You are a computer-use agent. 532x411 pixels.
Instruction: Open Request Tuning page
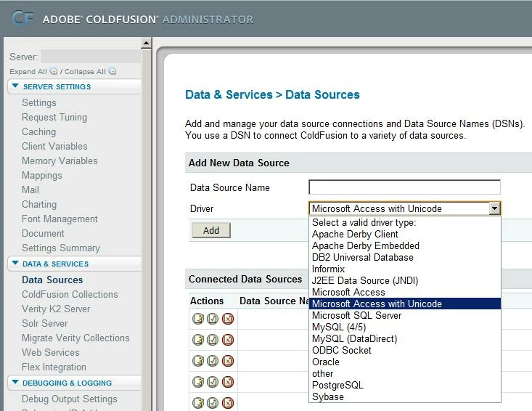54,117
